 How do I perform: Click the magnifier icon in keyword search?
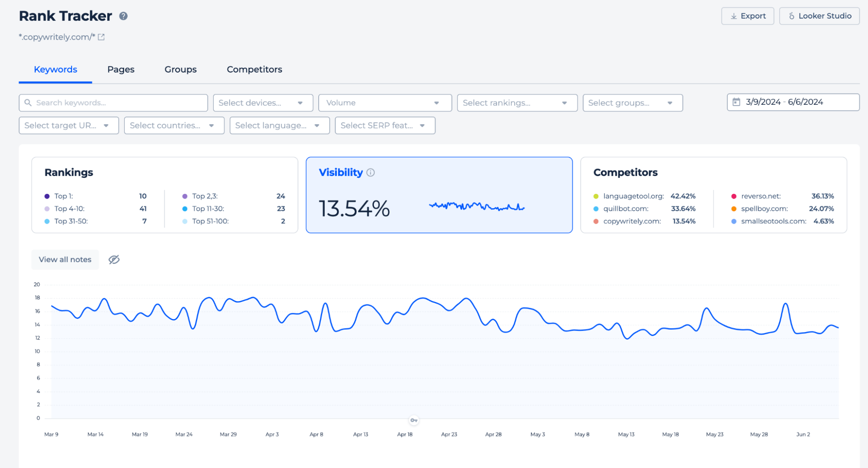click(28, 103)
